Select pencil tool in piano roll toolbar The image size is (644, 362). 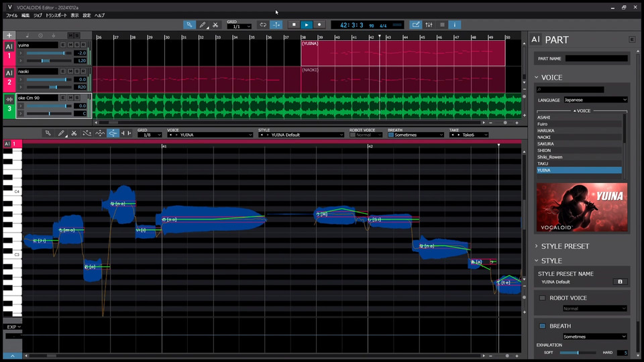(x=61, y=133)
